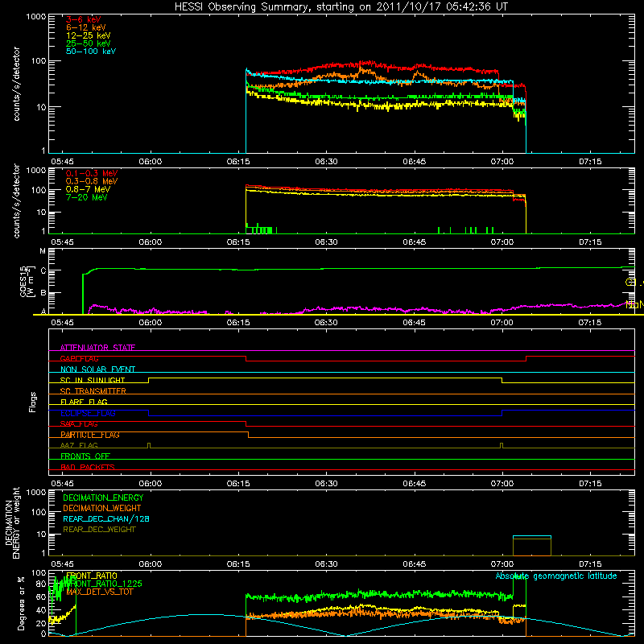Click the vertical Flags axis title
Viewport: 644px width, 644px height.
(x=33, y=402)
